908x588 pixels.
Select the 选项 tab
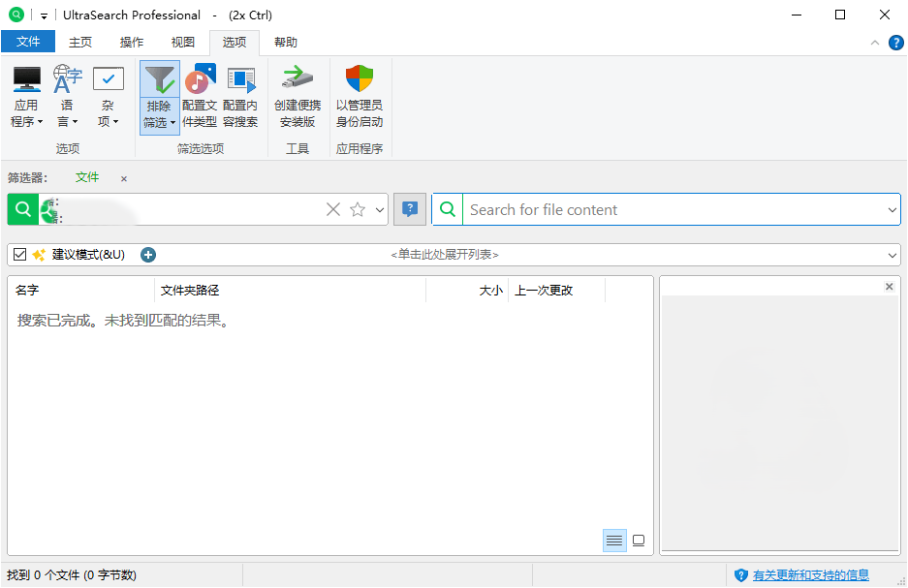pos(235,43)
